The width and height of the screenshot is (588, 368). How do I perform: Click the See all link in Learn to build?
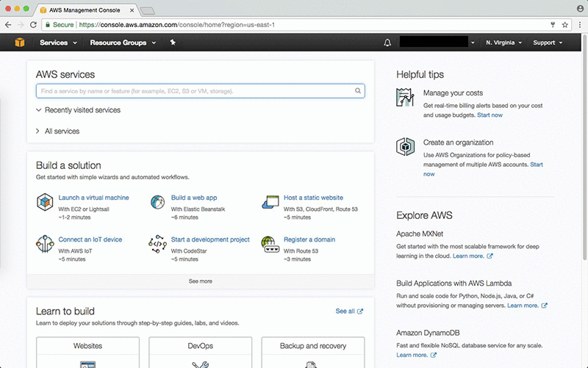345,311
